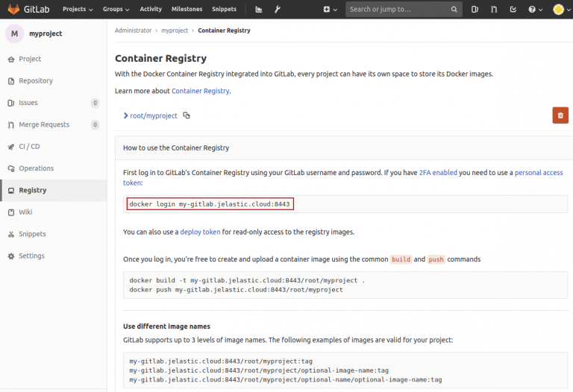Click the sidebar Snippets scissors icon
Screen dimensions: 573x392
pyautogui.click(x=11, y=234)
